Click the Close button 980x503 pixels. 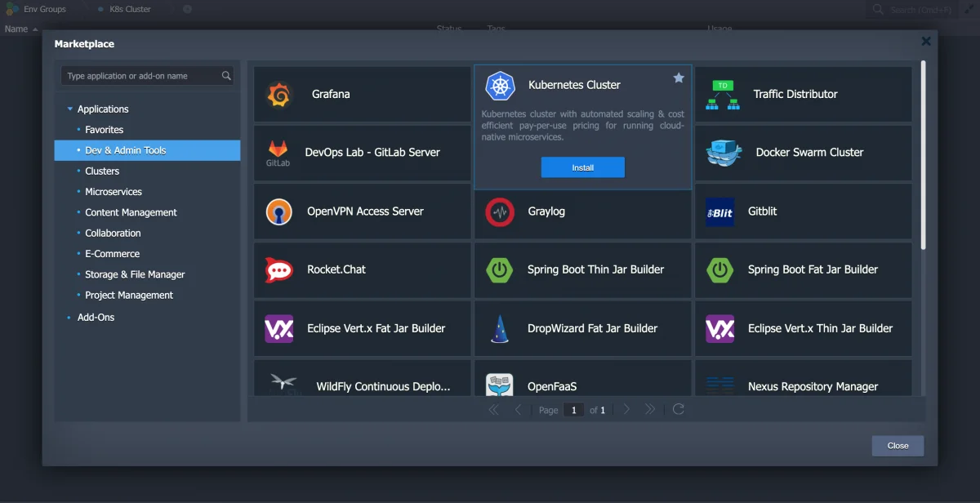pos(898,446)
